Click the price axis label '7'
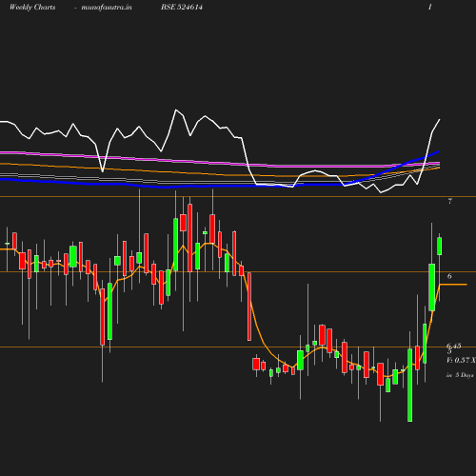 point(449,201)
